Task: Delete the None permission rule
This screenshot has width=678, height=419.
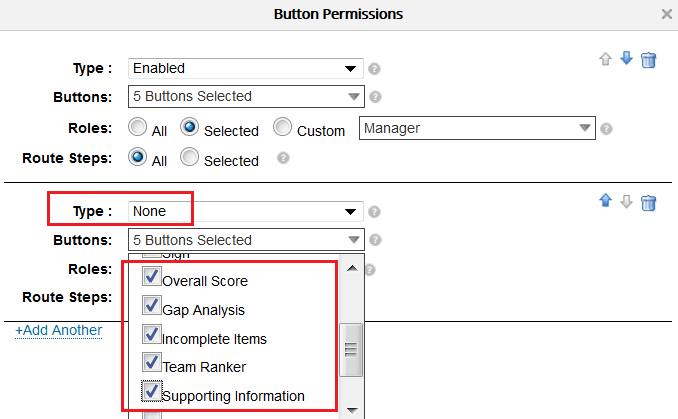Action: point(648,203)
